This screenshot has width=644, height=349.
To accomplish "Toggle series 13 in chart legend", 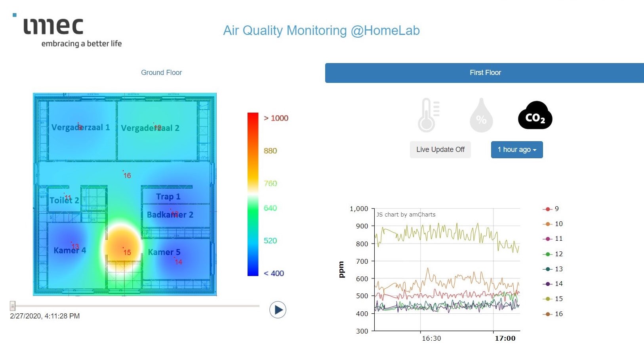I will point(553,269).
